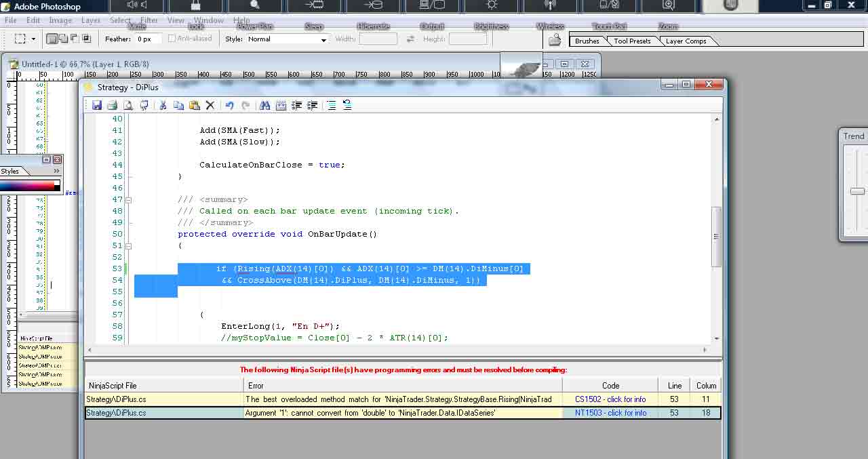Image resolution: width=868 pixels, height=459 pixels.
Task: Click the Code column header
Action: [610, 385]
